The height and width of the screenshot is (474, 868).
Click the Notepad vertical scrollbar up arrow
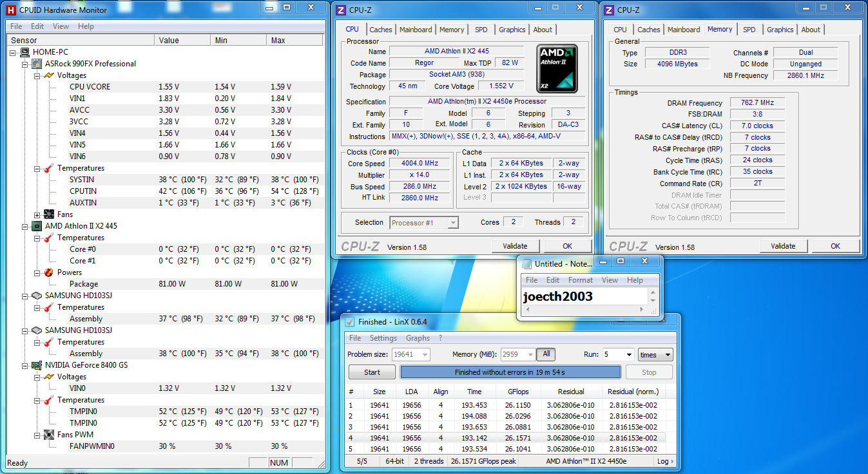coord(653,292)
